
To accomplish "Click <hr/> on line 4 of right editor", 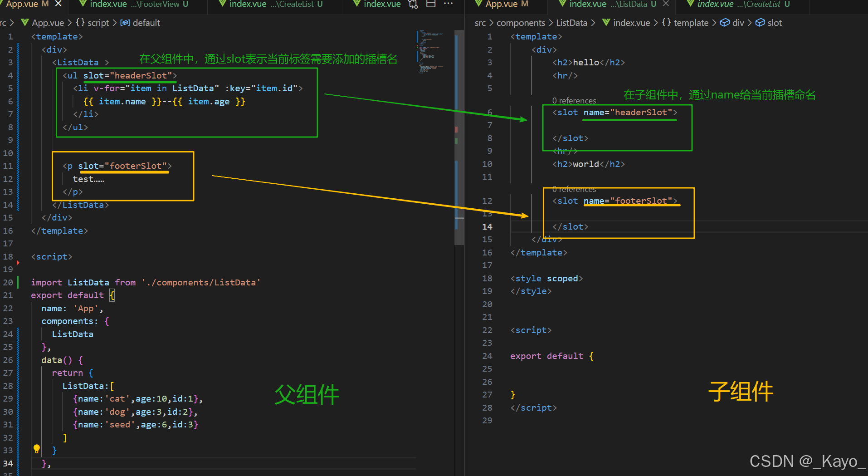I will 565,75.
